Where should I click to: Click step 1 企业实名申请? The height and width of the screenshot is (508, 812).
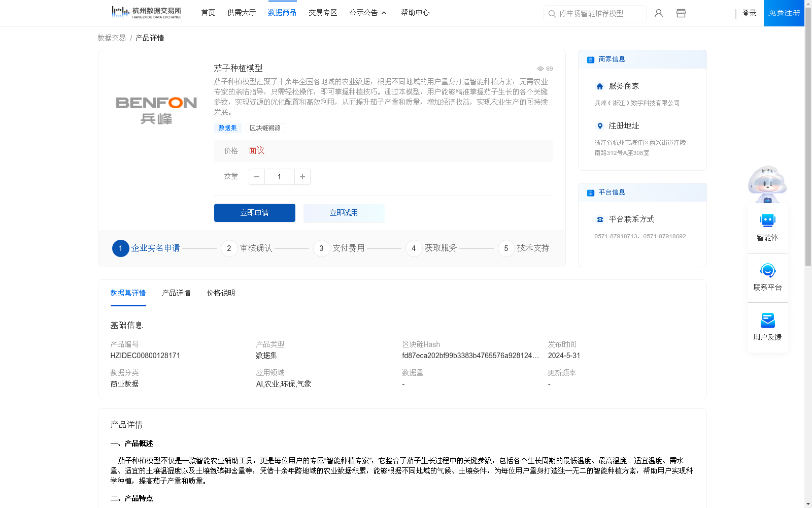[x=146, y=248]
